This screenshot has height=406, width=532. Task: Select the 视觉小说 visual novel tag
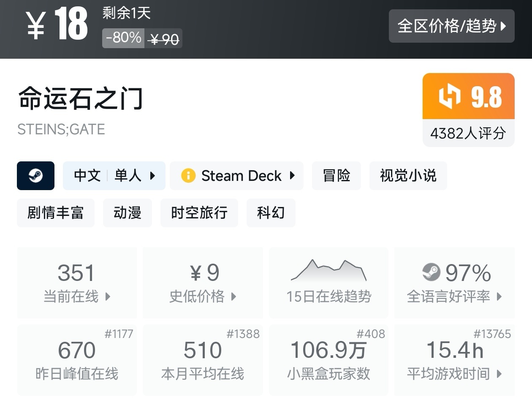point(408,176)
